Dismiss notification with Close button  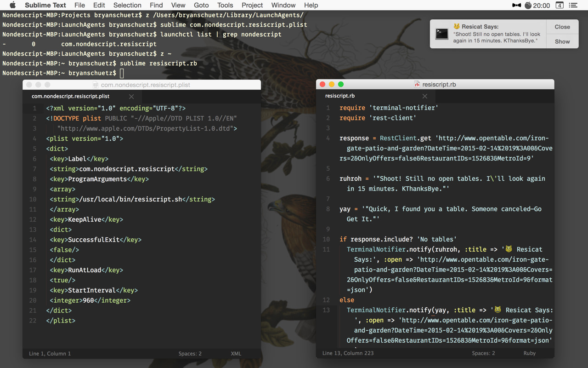point(562,27)
